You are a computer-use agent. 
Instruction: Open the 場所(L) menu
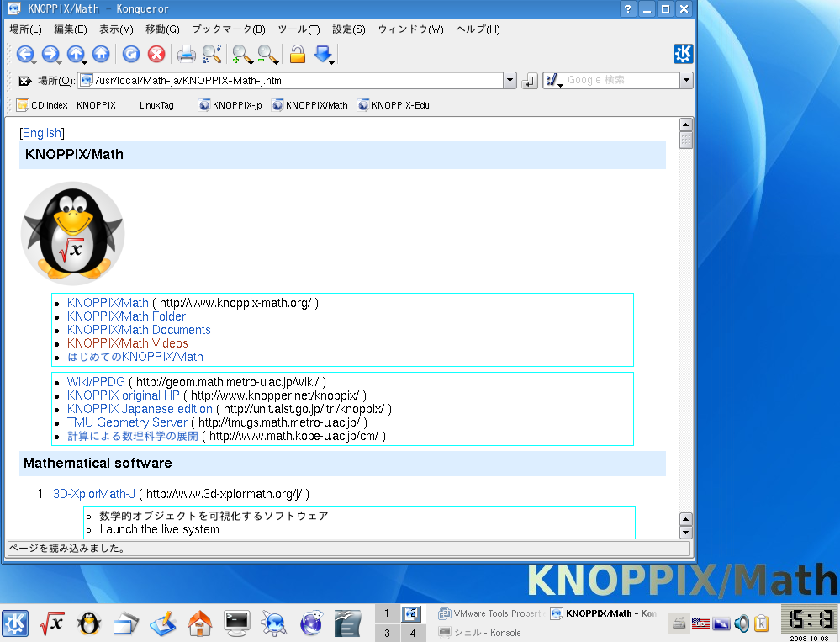pyautogui.click(x=26, y=29)
